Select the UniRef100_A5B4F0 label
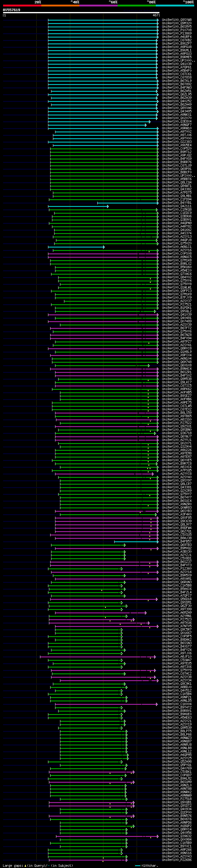This screenshot has width=197, height=868. click(x=177, y=71)
